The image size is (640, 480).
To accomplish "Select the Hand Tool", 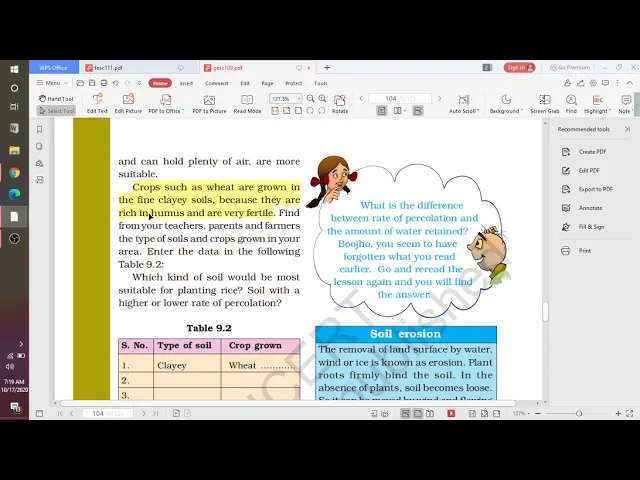I will click(56, 98).
